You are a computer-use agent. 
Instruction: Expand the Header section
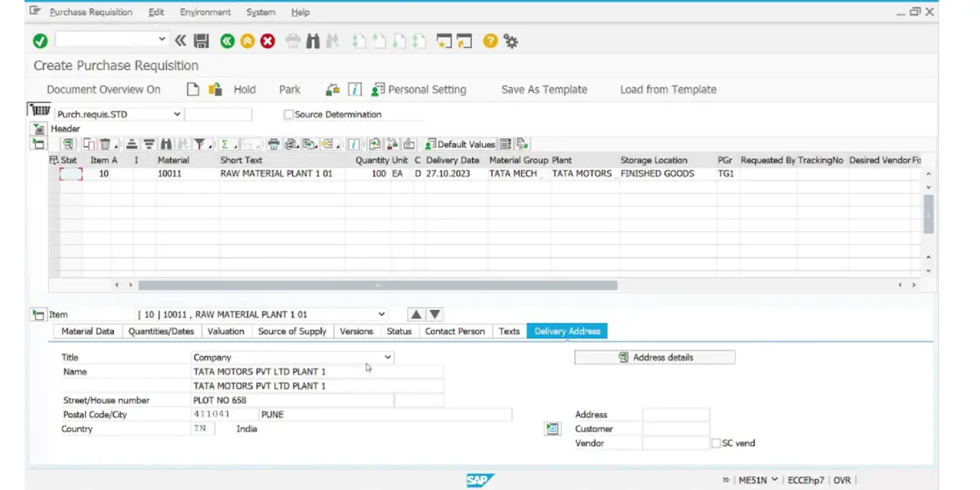[x=38, y=129]
